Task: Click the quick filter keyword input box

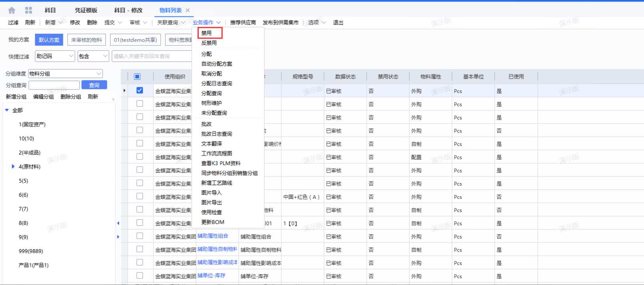Action: click(152, 56)
